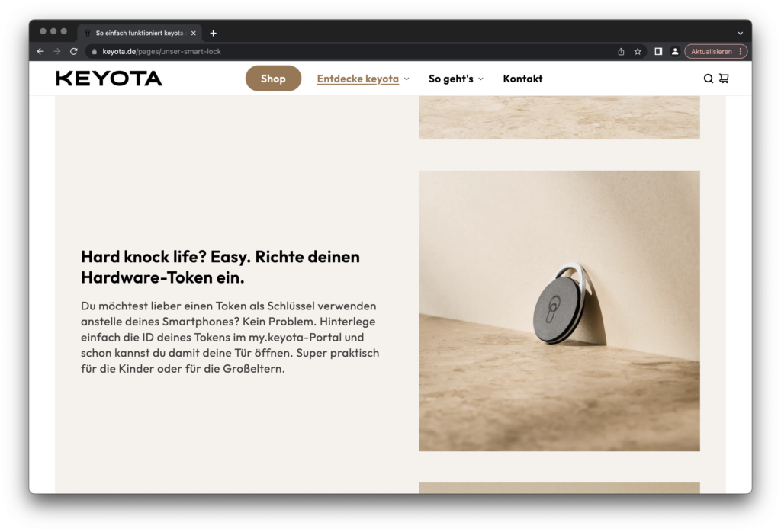Close the keyota browser tab

coord(194,33)
